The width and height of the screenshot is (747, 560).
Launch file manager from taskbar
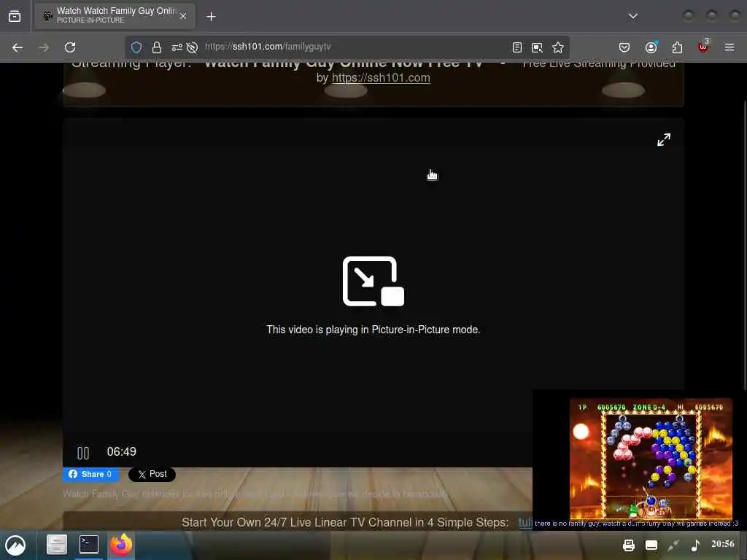pyautogui.click(x=56, y=545)
